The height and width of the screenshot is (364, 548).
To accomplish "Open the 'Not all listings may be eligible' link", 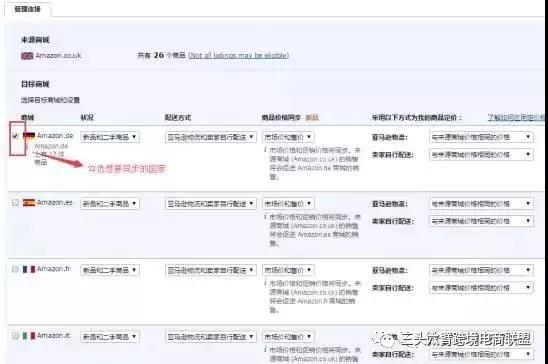I will tap(239, 55).
